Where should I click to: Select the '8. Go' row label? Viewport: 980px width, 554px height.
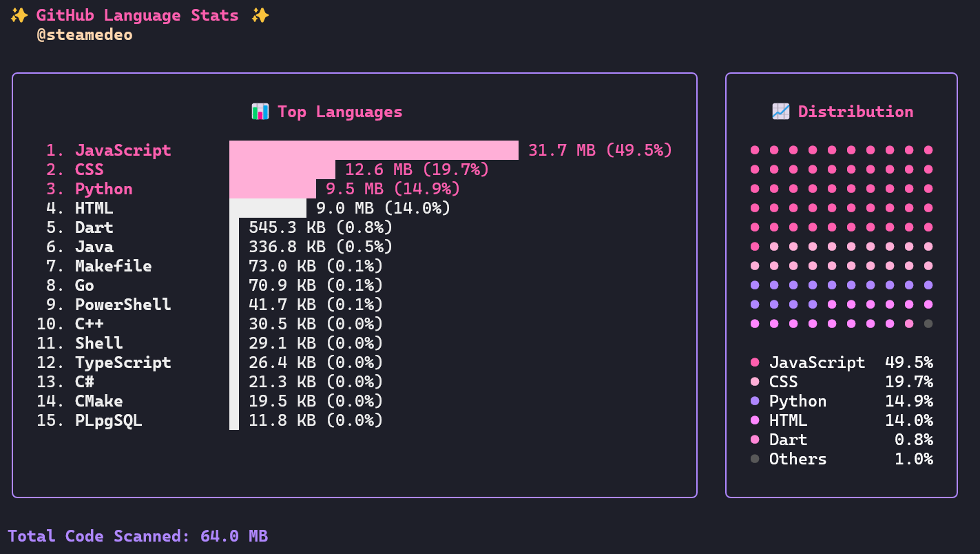(70, 285)
